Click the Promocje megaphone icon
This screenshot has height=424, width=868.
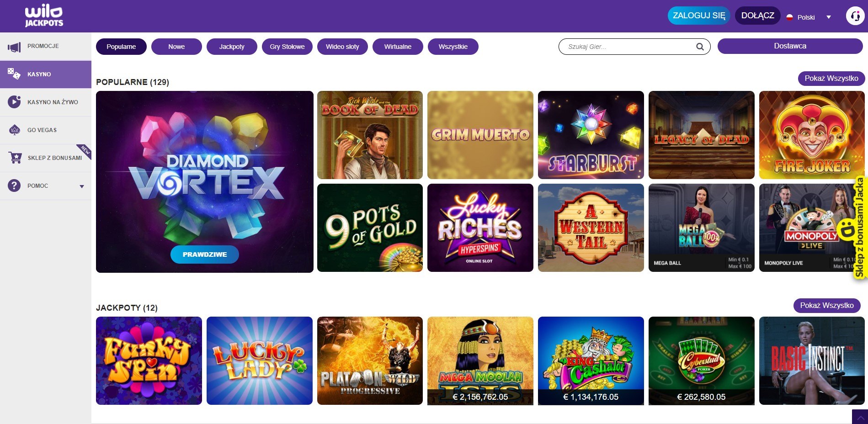pyautogui.click(x=14, y=47)
